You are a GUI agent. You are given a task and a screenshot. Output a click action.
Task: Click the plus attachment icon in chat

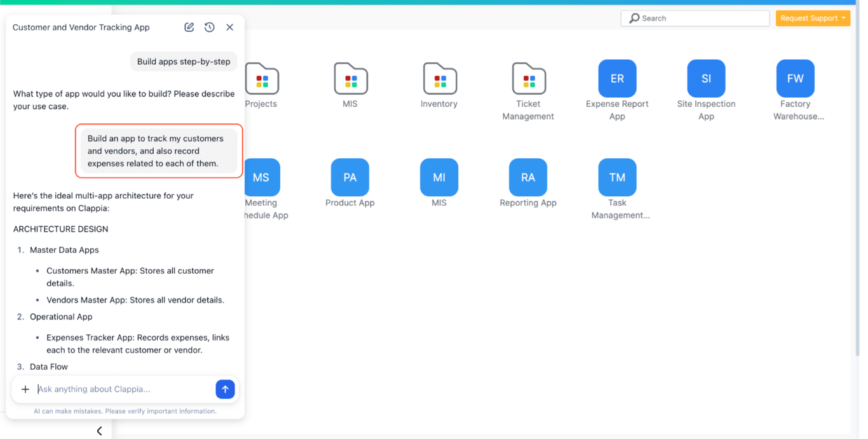[25, 389]
